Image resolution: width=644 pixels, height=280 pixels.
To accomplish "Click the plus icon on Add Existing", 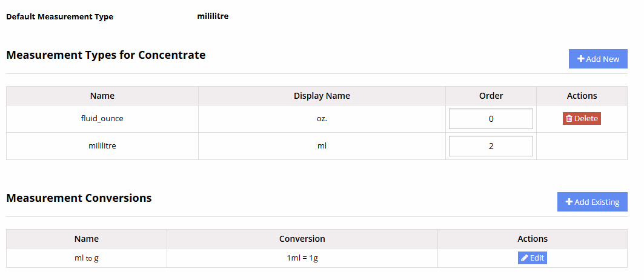I will [569, 202].
